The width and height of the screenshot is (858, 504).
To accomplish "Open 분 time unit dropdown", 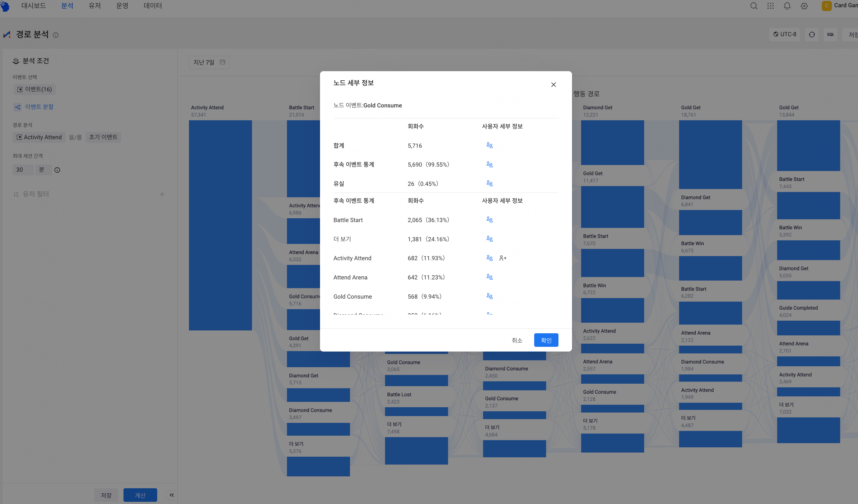I will tap(43, 169).
